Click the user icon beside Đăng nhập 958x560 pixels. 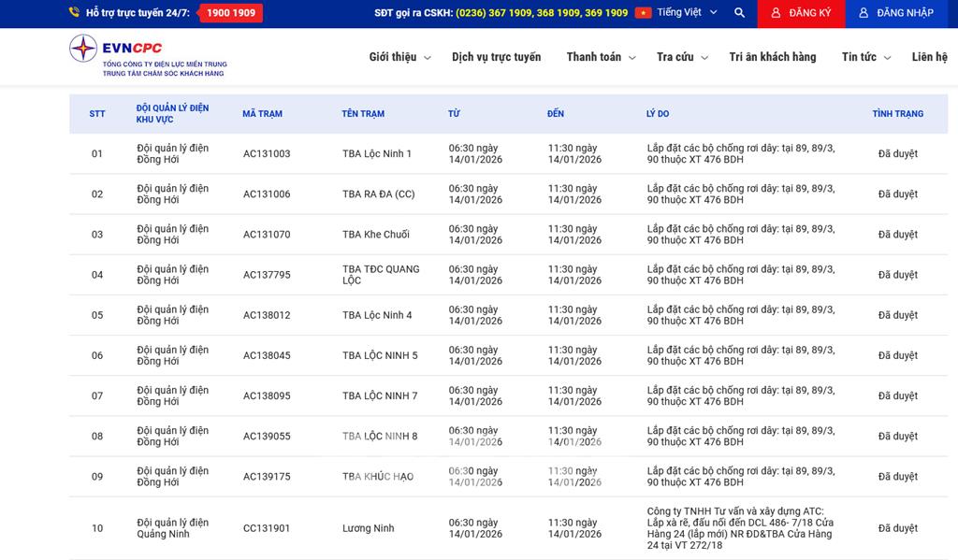[x=863, y=13]
